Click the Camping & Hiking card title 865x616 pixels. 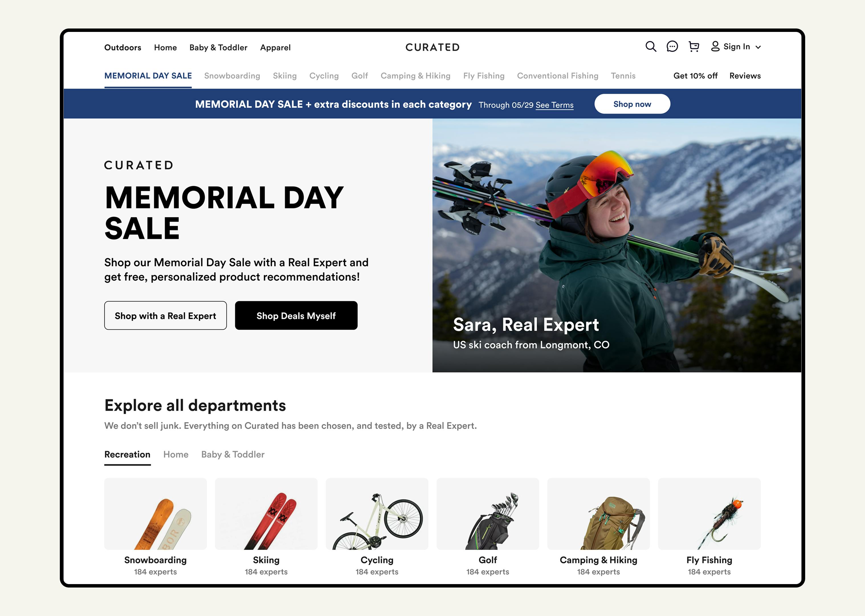598,560
